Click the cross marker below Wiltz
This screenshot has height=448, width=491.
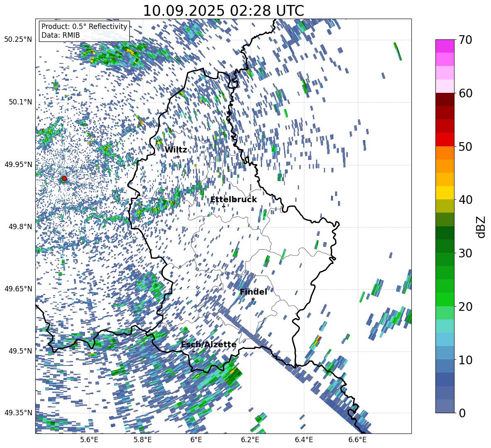coord(178,157)
